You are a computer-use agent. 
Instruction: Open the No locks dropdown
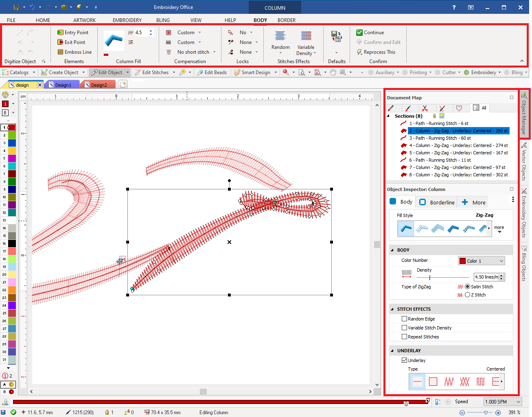251,33
